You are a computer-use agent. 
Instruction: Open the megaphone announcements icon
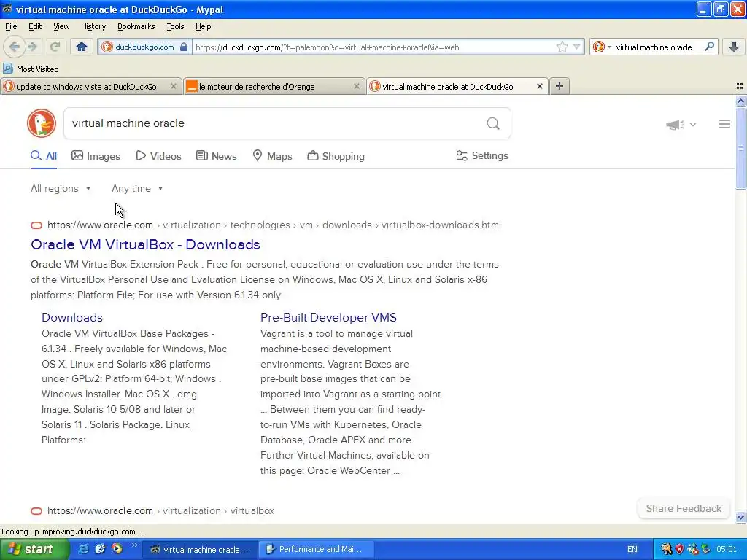tap(675, 124)
